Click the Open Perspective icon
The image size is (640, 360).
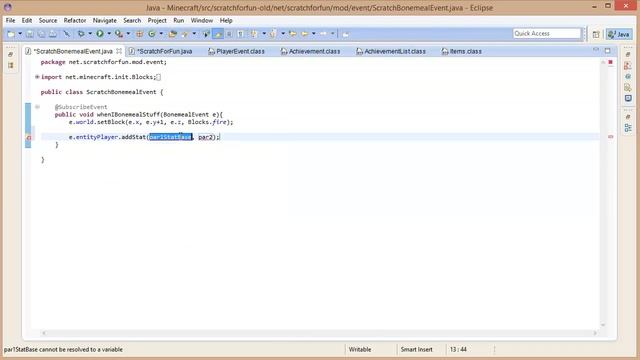tap(596, 34)
